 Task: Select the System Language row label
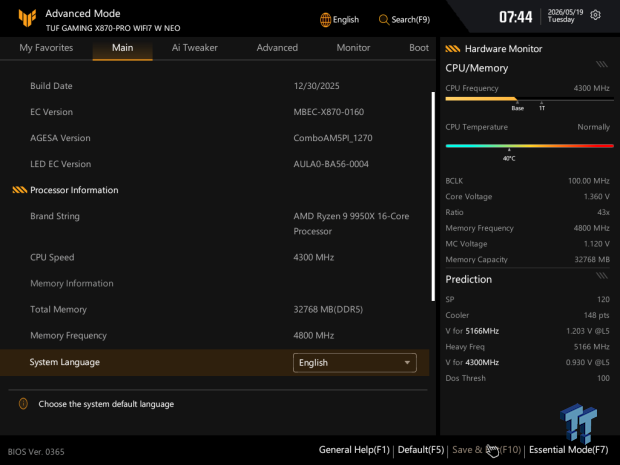64,362
